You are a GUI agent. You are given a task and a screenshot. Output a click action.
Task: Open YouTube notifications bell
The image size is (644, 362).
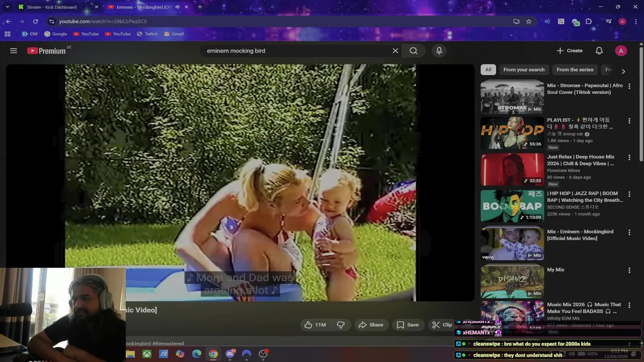click(599, 51)
